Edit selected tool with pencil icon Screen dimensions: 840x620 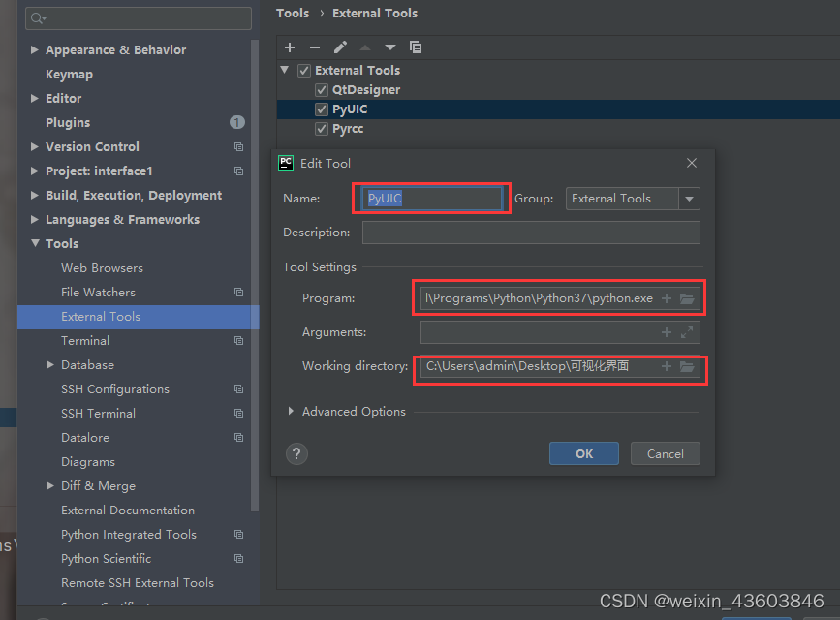[x=340, y=47]
